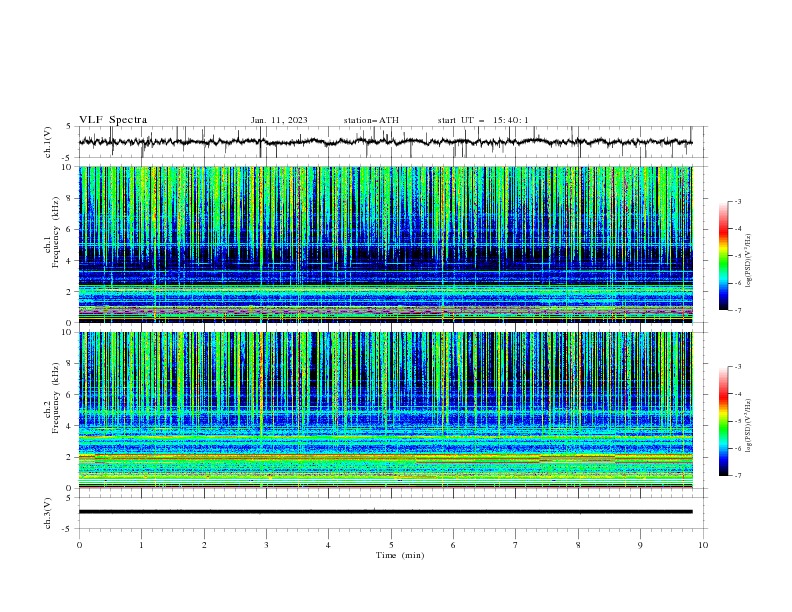The image size is (792, 612).
Task: Click the ch.3 flat voltage trace
Action: click(385, 512)
